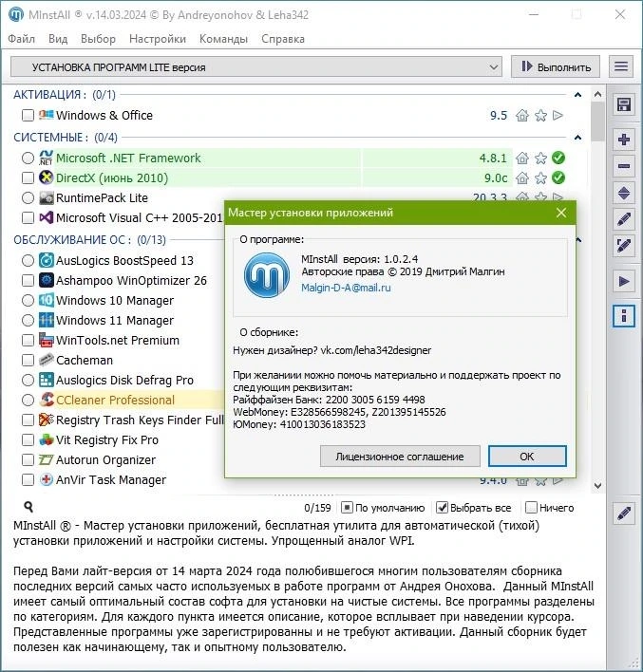643x672 pixels.
Task: Click the up-down move arrows icon
Action: pos(624,194)
